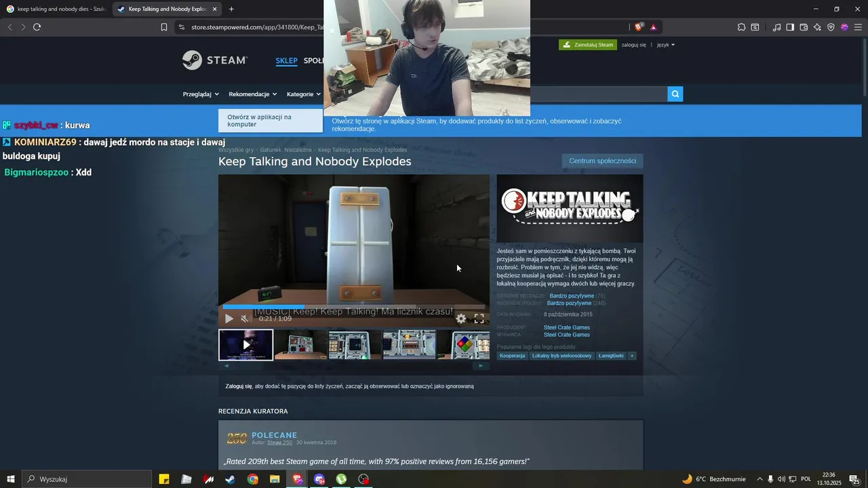868x488 pixels.
Task: Open the browser extensions puzzle icon
Action: pyautogui.click(x=741, y=27)
